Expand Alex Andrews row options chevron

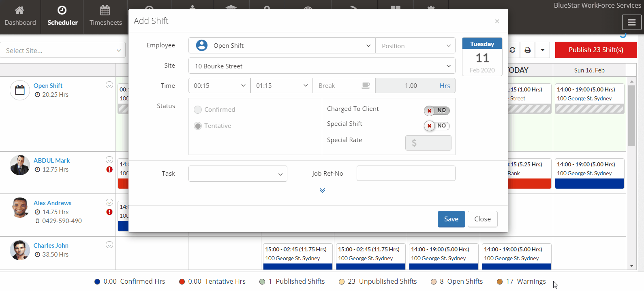tap(109, 202)
